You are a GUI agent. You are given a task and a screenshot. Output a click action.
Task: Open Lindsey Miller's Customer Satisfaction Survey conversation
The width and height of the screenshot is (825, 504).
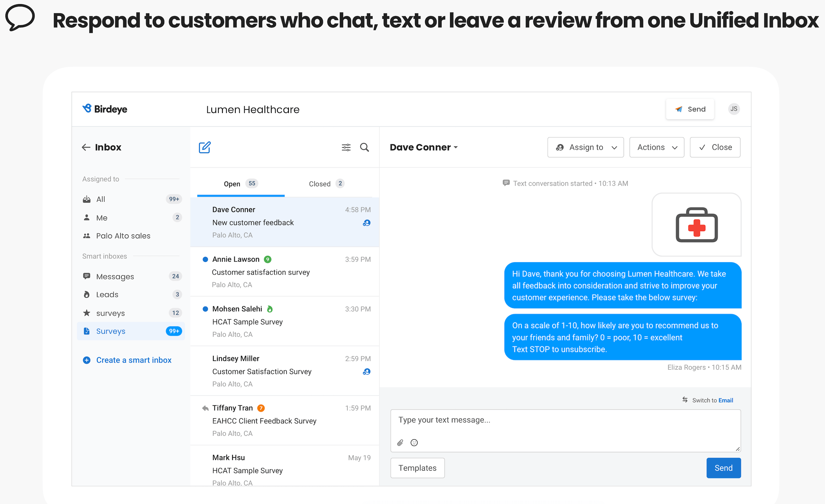point(285,371)
